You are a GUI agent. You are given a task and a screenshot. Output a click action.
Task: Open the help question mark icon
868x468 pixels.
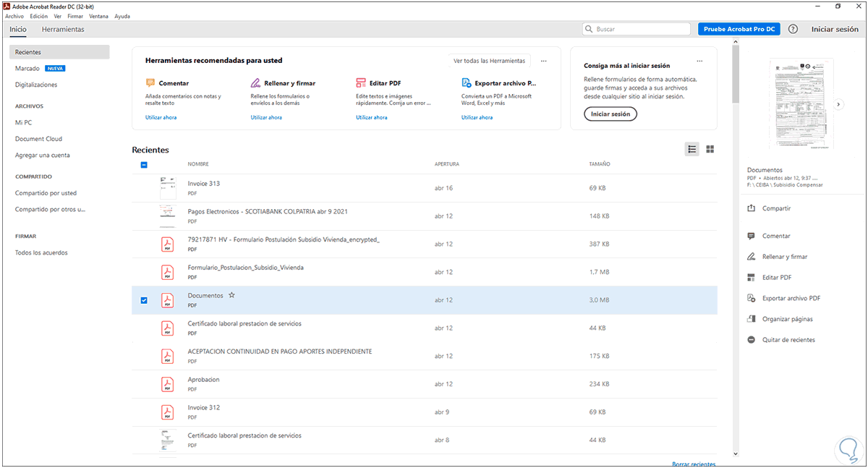[793, 30]
